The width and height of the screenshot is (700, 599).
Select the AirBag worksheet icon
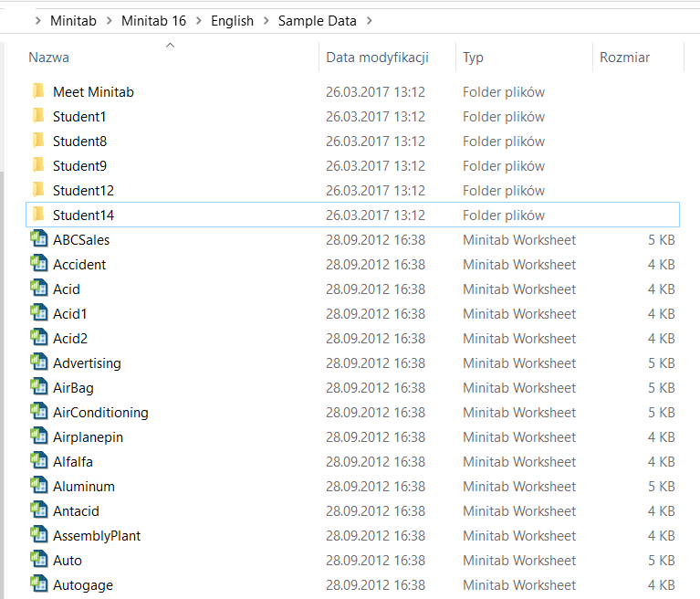(x=39, y=386)
